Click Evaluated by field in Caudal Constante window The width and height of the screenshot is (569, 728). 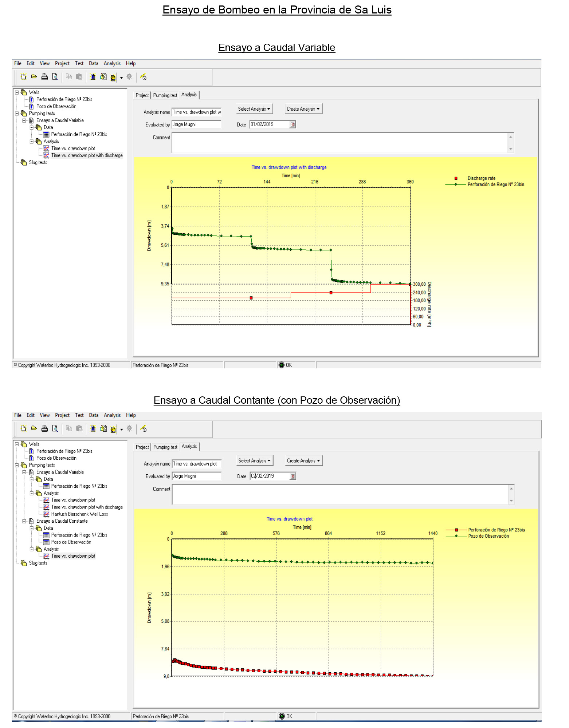[197, 476]
